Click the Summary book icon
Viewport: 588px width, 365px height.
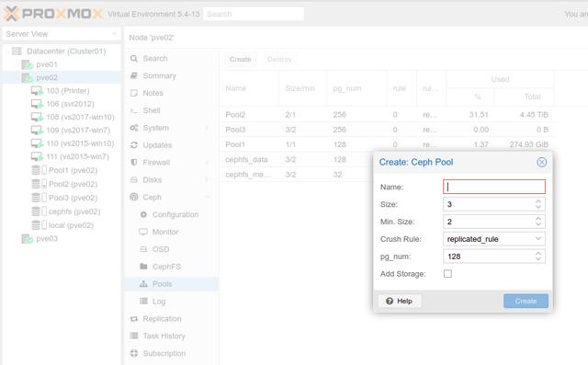[x=134, y=75]
